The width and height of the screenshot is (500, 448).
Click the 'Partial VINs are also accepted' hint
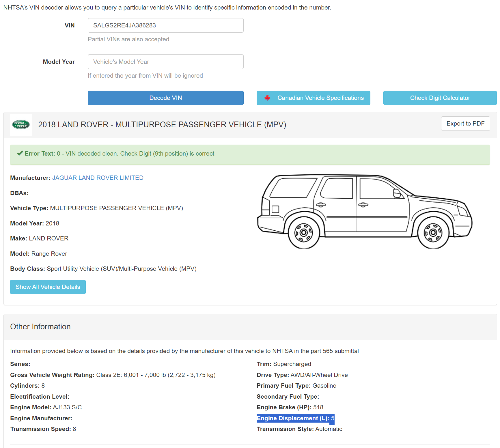point(128,39)
